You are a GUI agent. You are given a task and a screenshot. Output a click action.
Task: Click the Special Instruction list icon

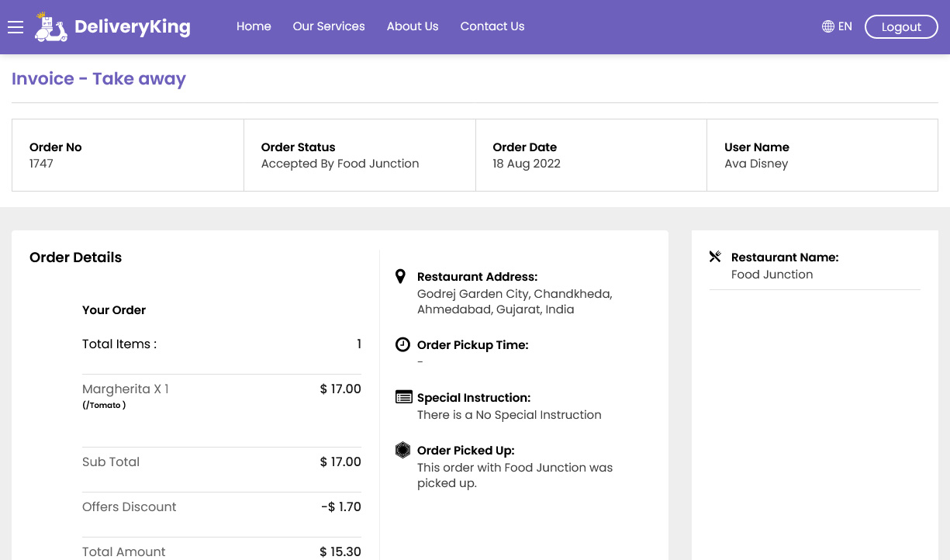403,397
